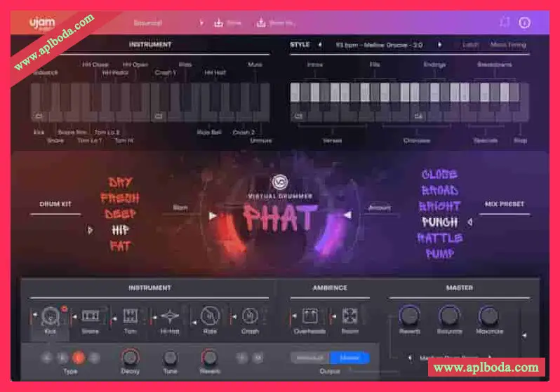Pick the RATTLE mix preset

[439, 238]
